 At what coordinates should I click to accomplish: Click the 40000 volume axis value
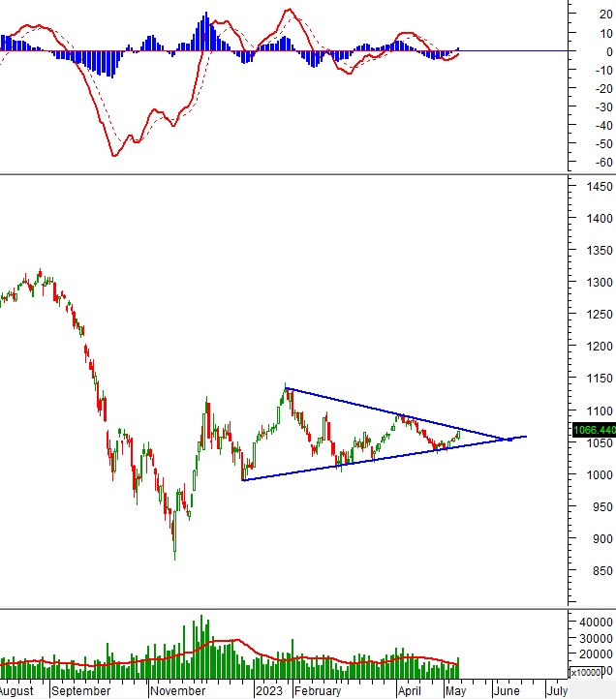596,622
